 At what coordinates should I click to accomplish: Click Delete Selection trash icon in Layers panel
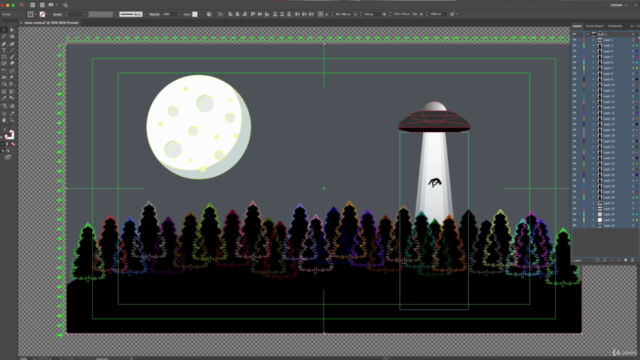pyautogui.click(x=633, y=260)
